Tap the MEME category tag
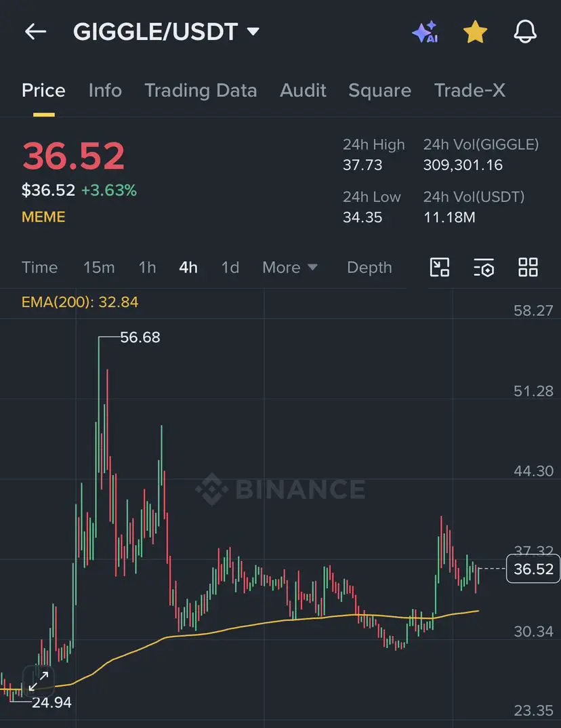The height and width of the screenshot is (728, 561). point(43,217)
